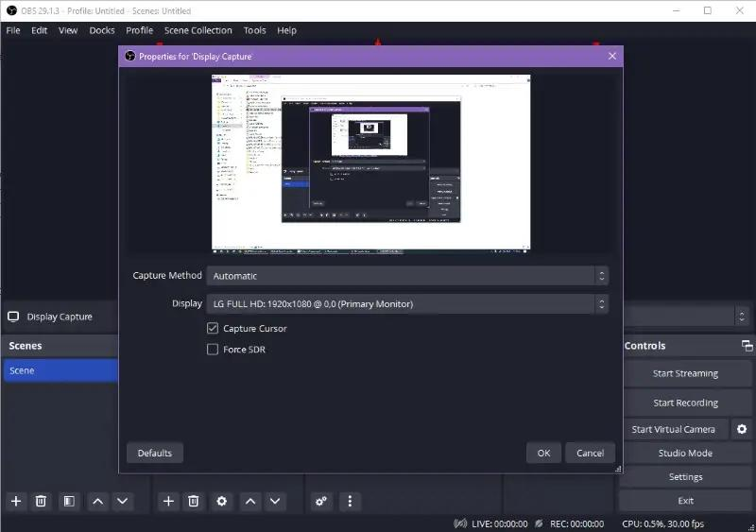Click the stepper arrows behind the dialog
Viewport: 756px width, 532px height.
coord(742,317)
